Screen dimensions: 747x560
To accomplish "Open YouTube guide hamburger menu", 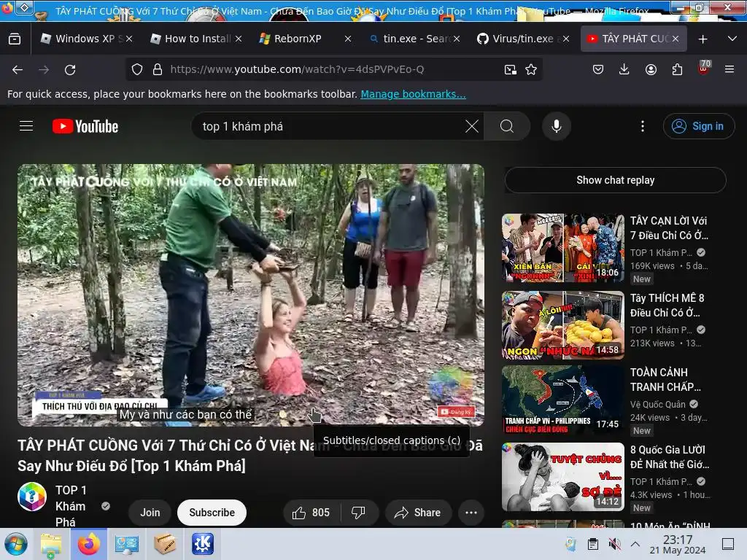I will pos(26,126).
